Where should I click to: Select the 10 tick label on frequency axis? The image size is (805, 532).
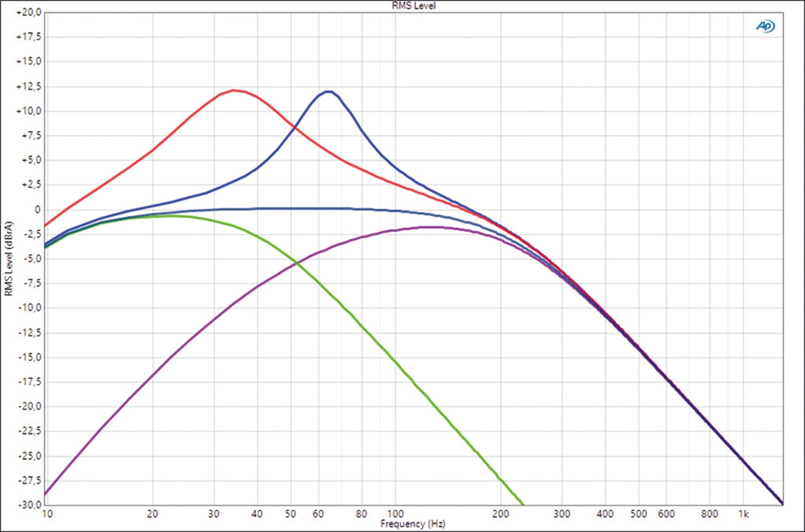click(x=47, y=514)
